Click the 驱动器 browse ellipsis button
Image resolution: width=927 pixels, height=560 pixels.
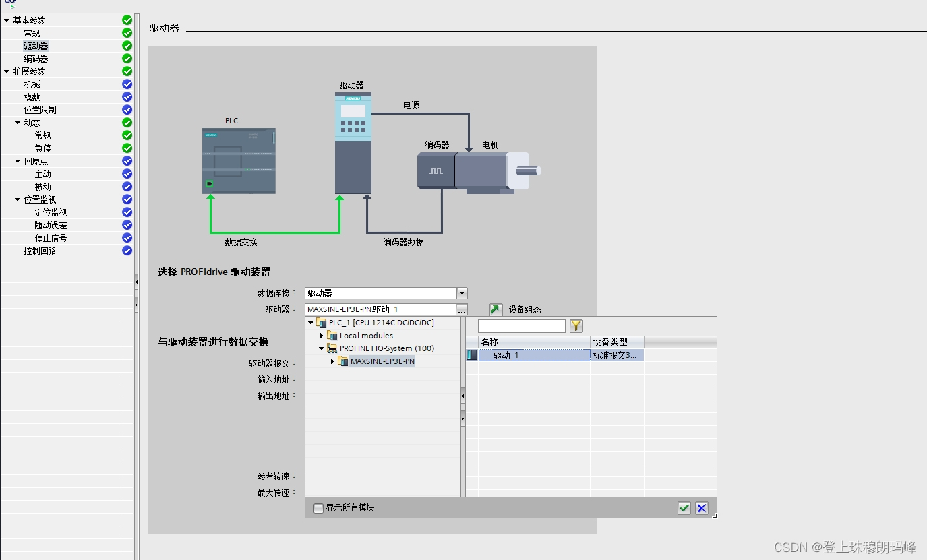click(462, 309)
